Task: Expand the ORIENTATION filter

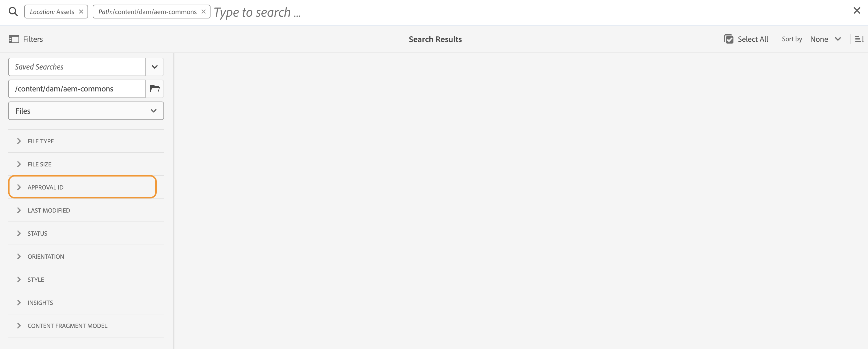Action: 86,256
